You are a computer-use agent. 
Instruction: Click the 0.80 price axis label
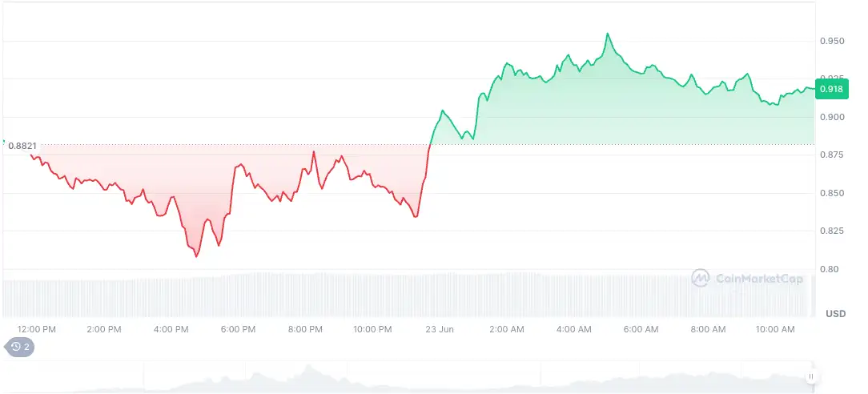click(830, 269)
